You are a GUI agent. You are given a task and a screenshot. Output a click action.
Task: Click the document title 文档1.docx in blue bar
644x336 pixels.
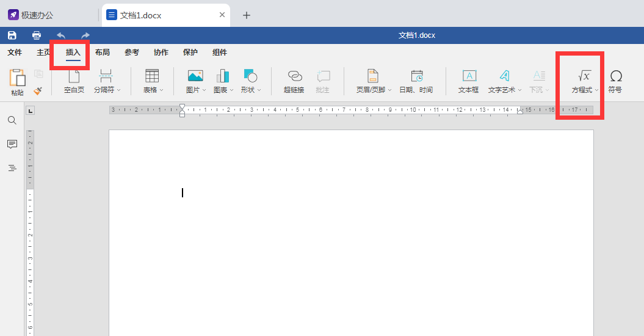(416, 35)
